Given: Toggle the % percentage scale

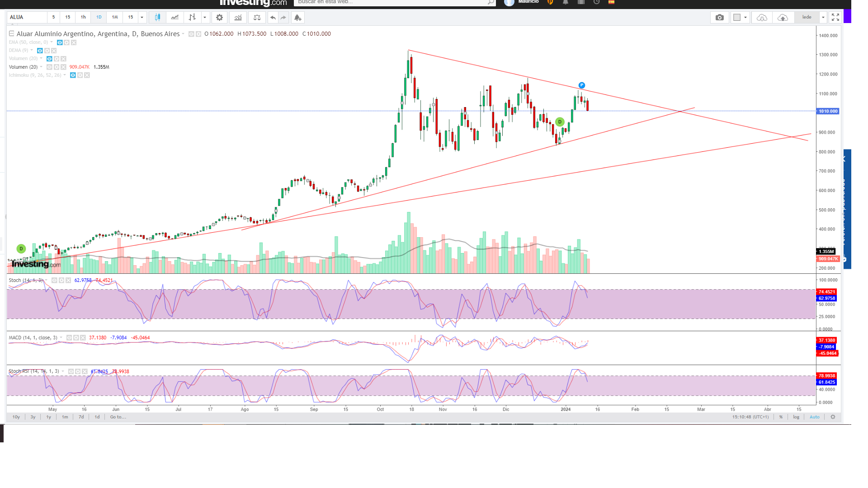Looking at the screenshot, I should pyautogui.click(x=781, y=417).
